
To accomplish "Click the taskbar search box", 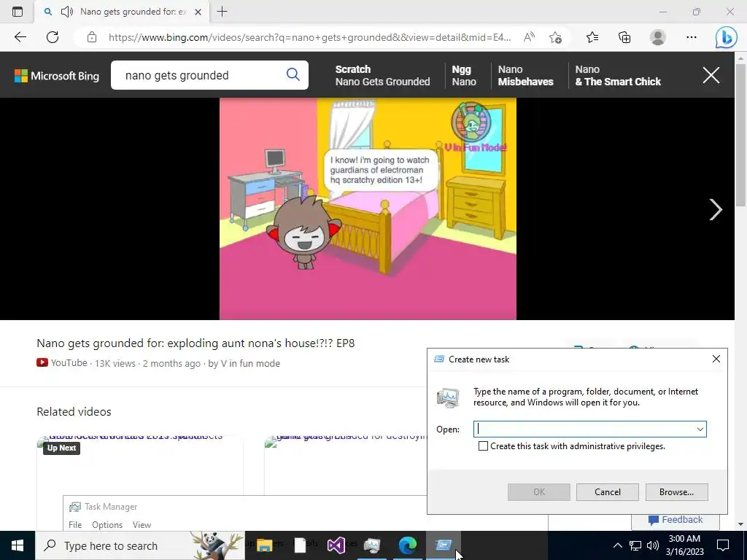I will click(x=140, y=545).
